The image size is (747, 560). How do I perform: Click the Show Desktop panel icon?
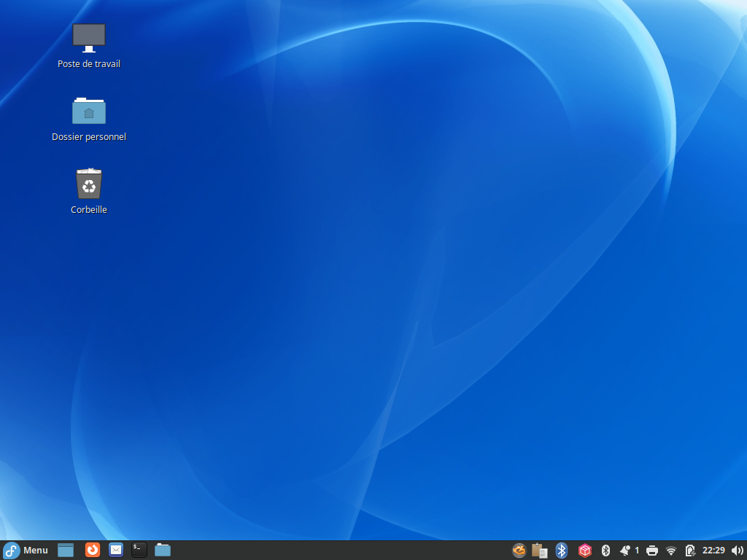coord(66,550)
